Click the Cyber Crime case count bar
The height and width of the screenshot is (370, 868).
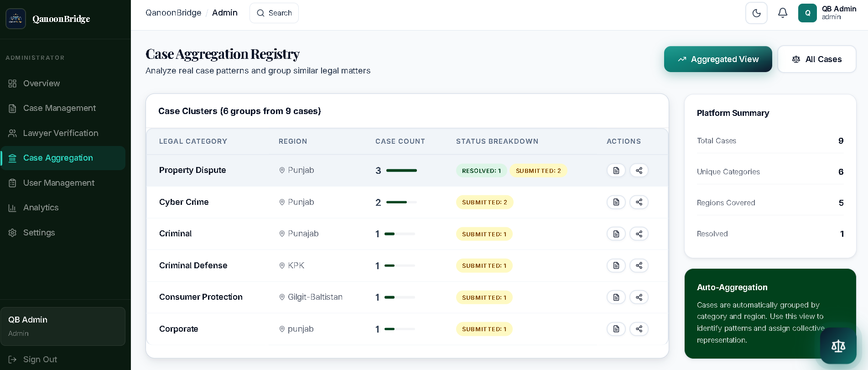point(401,202)
